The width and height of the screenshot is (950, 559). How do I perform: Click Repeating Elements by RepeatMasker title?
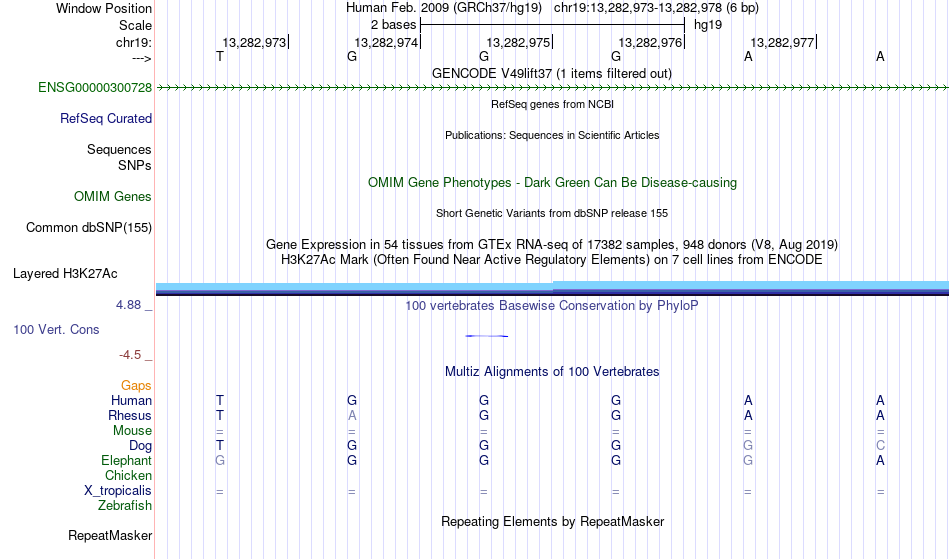[553, 522]
